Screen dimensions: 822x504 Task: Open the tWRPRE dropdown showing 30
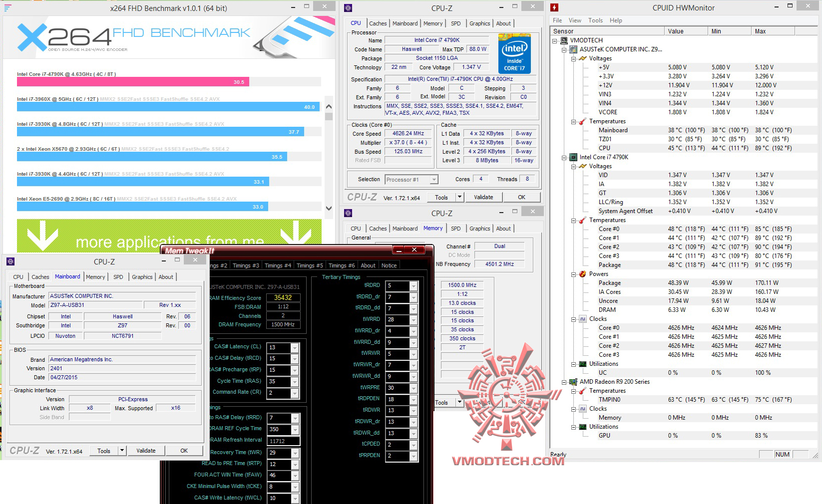pyautogui.click(x=413, y=388)
